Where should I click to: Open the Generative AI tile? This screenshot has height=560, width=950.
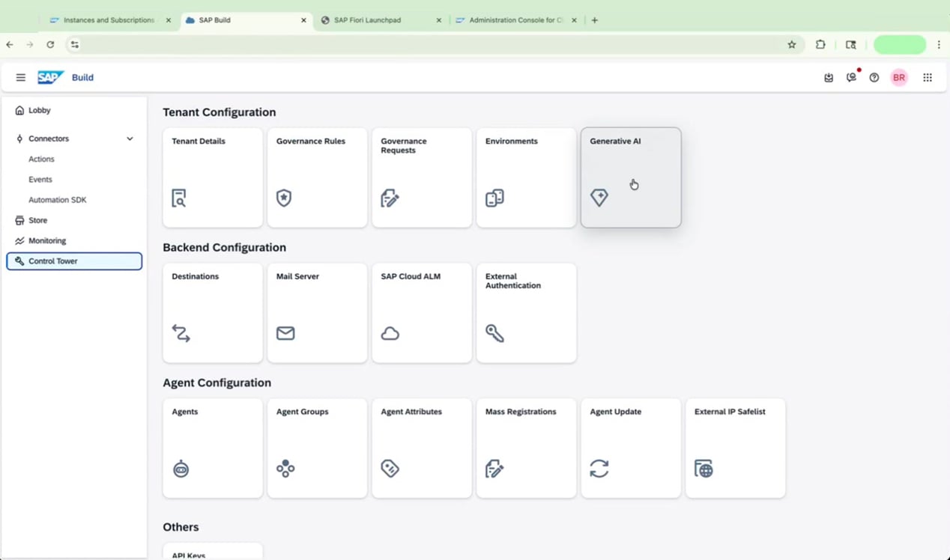(x=631, y=177)
